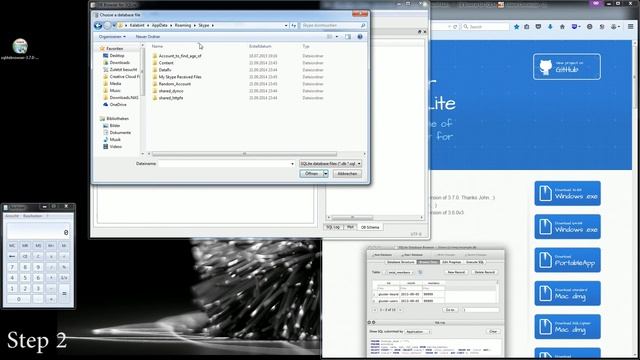This screenshot has width=640, height=360.
Task: Select Desktop in the navigation pane
Action: point(117,56)
